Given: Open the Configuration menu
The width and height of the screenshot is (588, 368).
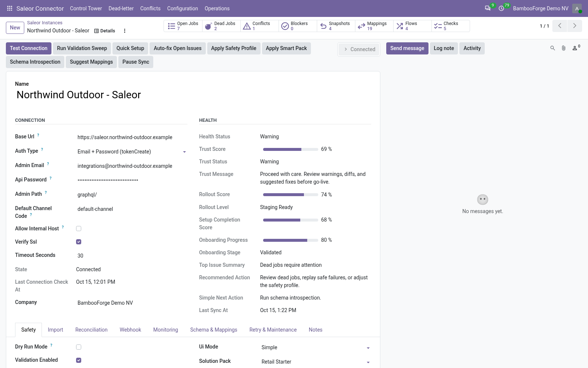Looking at the screenshot, I should pos(183,8).
